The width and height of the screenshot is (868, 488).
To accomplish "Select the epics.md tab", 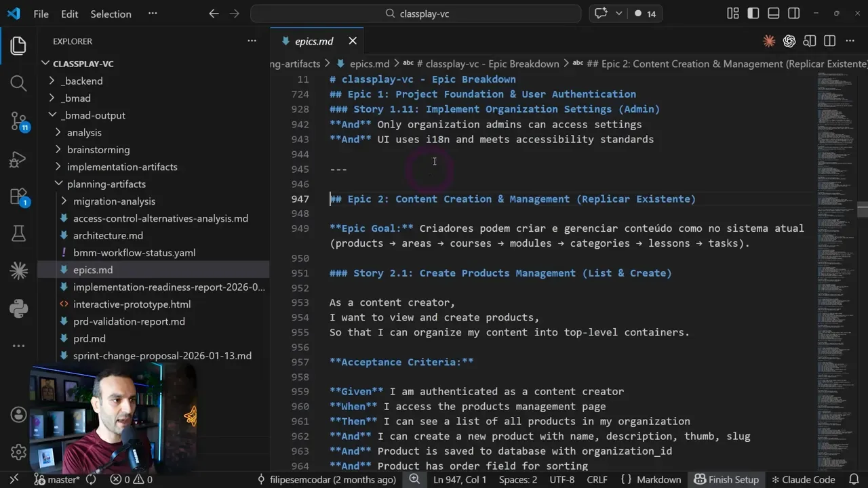I will pyautogui.click(x=314, y=41).
